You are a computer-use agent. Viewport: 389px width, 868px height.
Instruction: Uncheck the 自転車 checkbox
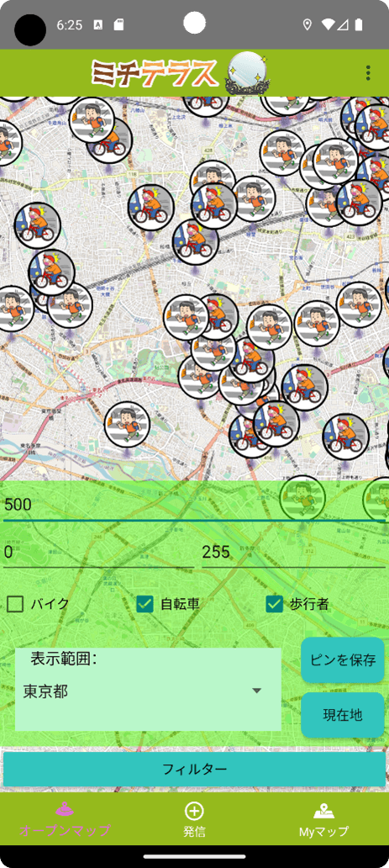(x=145, y=604)
